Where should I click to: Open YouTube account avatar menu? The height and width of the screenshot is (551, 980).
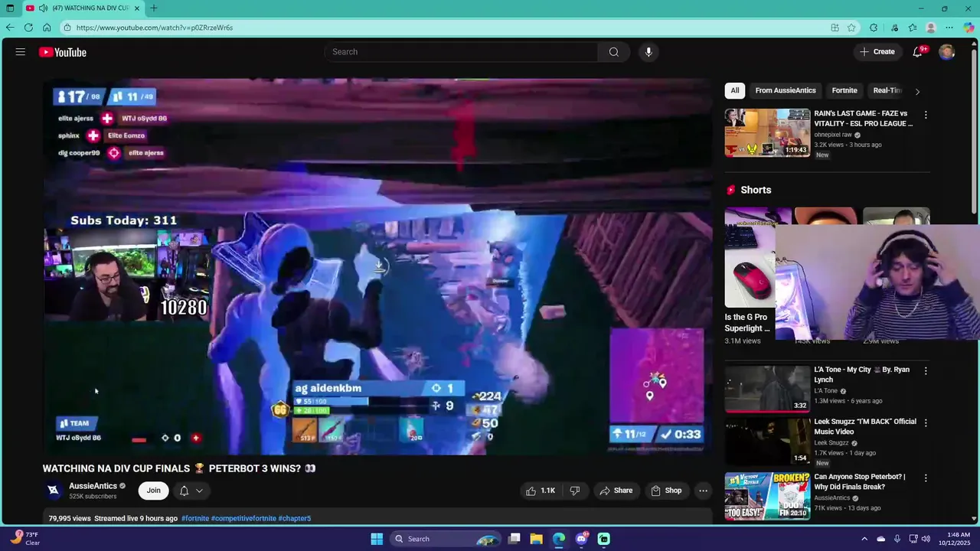[x=947, y=52]
